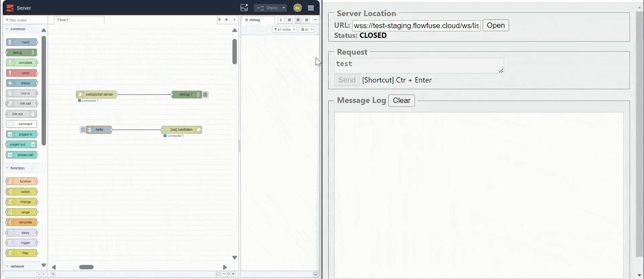Select the [ws] /ws/listen node
This screenshot has height=279, width=644.
pyautogui.click(x=182, y=130)
